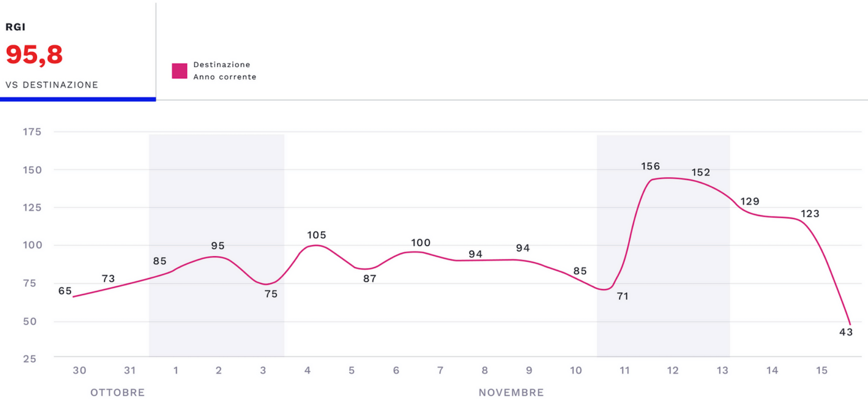
Task: Click the 152 data point label
Action: [700, 172]
